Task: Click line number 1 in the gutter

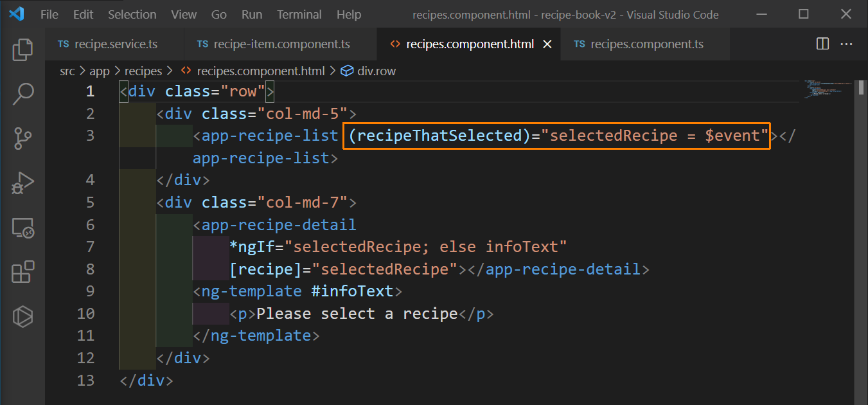Action: (90, 91)
